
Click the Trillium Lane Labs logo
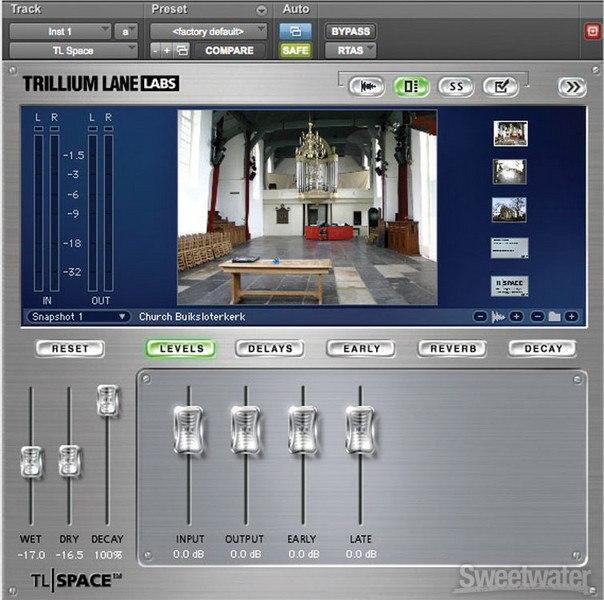click(x=101, y=84)
